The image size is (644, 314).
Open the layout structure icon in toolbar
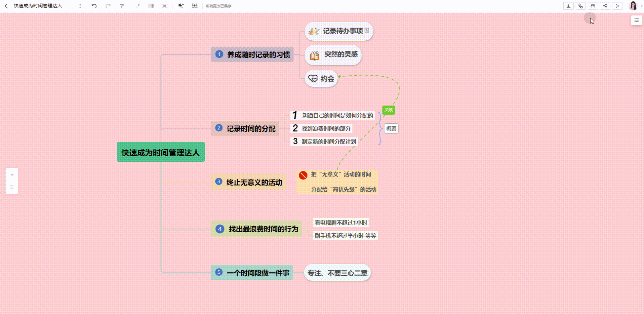195,6
